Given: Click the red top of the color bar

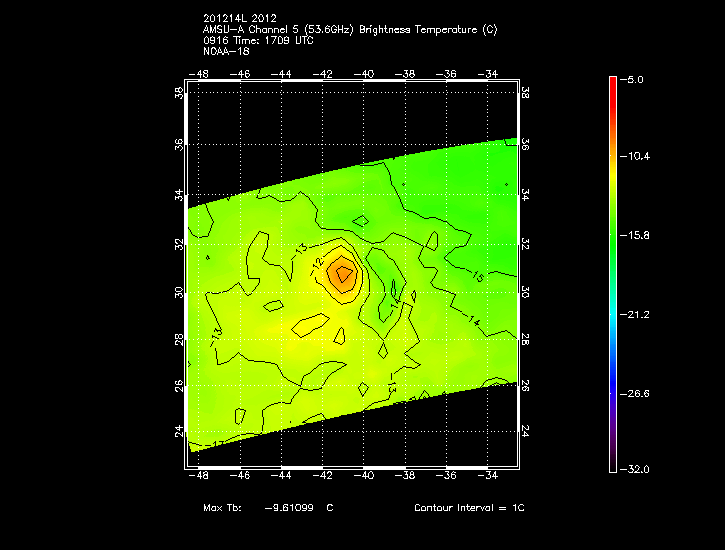Looking at the screenshot, I should point(612,82).
